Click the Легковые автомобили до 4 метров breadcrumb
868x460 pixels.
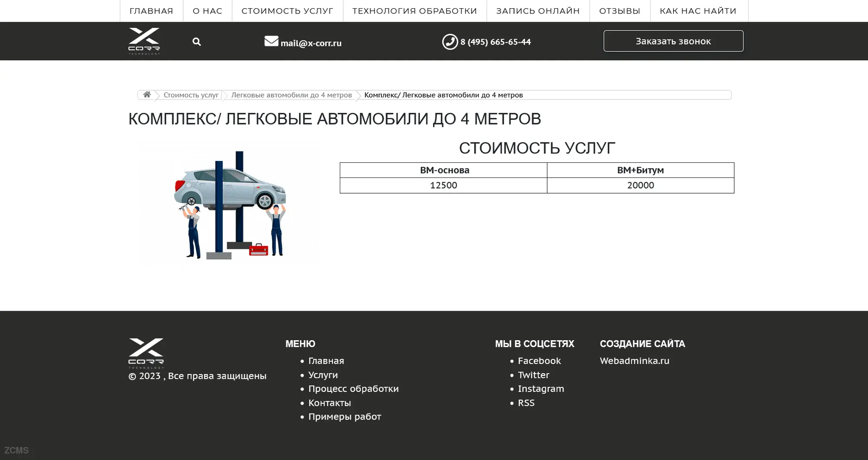291,95
